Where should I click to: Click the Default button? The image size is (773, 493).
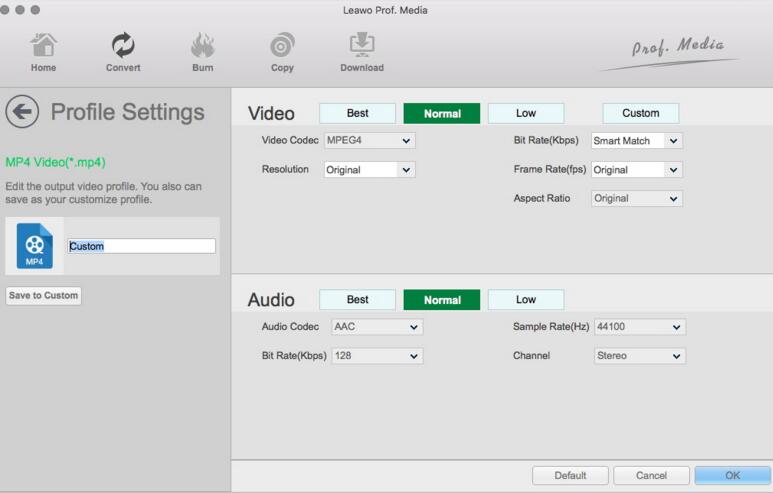tap(570, 475)
